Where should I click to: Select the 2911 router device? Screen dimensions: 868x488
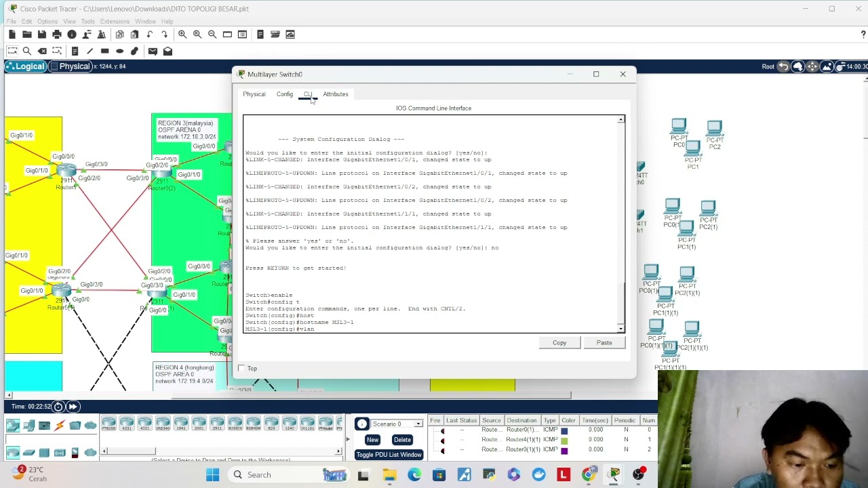click(217, 424)
